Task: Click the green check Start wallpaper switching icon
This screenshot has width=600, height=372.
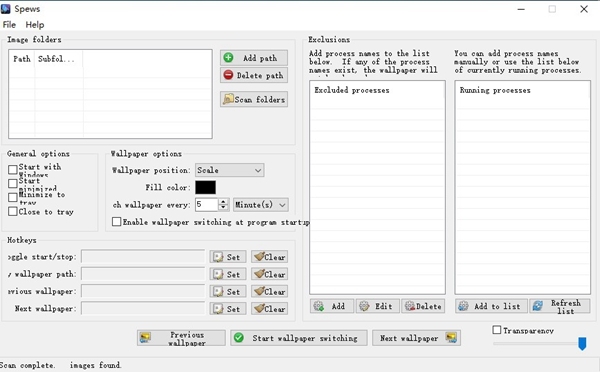Action: (239, 338)
